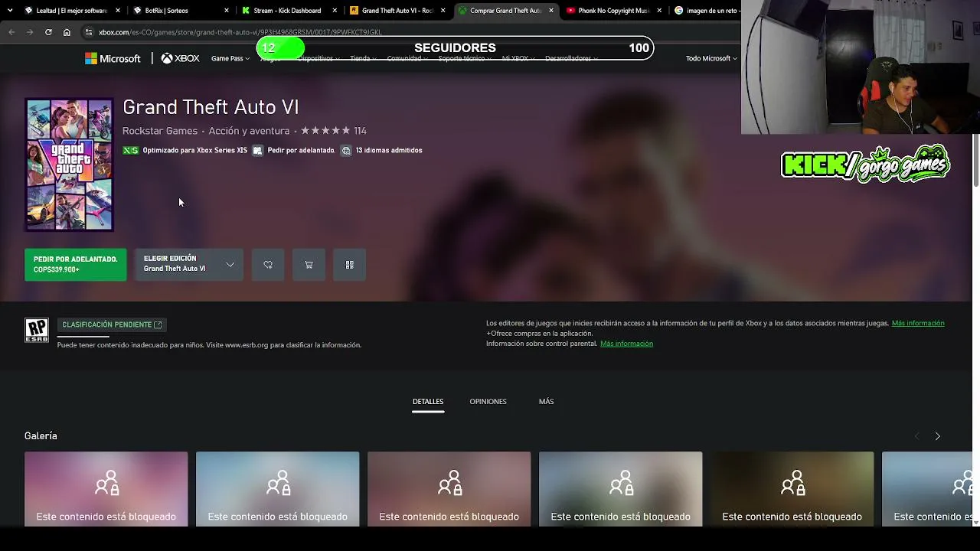Screen dimensions: 980x551
Task: Click the star rating with 114 reviews
Action: (x=334, y=131)
